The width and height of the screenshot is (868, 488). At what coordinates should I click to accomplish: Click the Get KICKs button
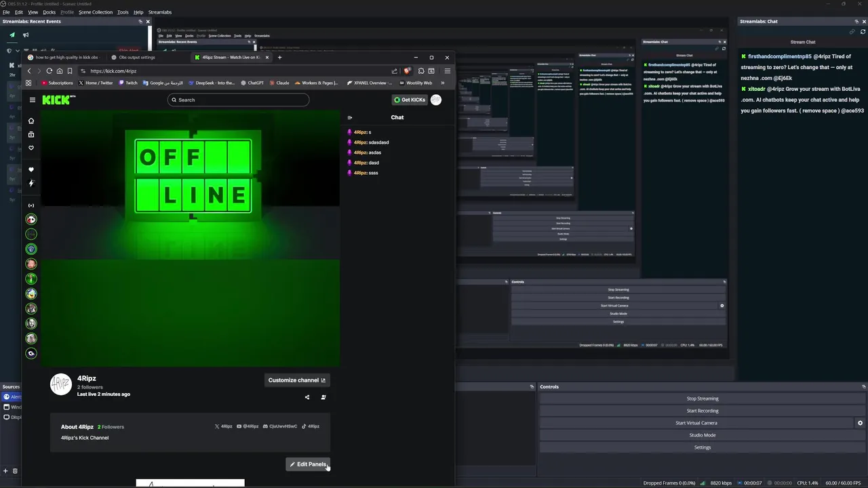pyautogui.click(x=410, y=100)
